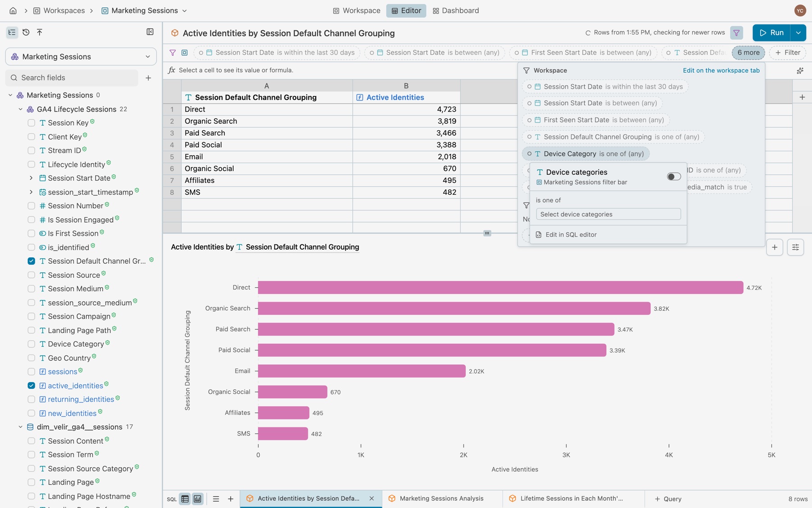Click the pink Email bar in chart

(x=361, y=371)
